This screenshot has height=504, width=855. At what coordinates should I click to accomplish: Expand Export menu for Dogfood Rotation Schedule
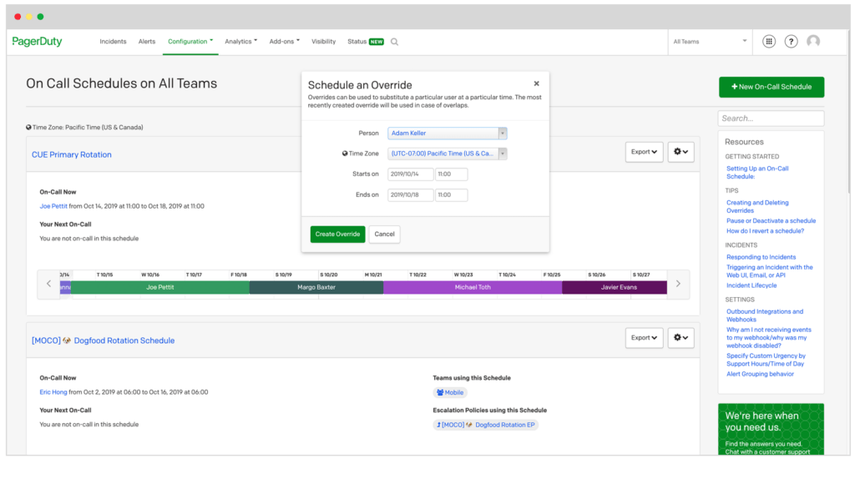click(644, 338)
